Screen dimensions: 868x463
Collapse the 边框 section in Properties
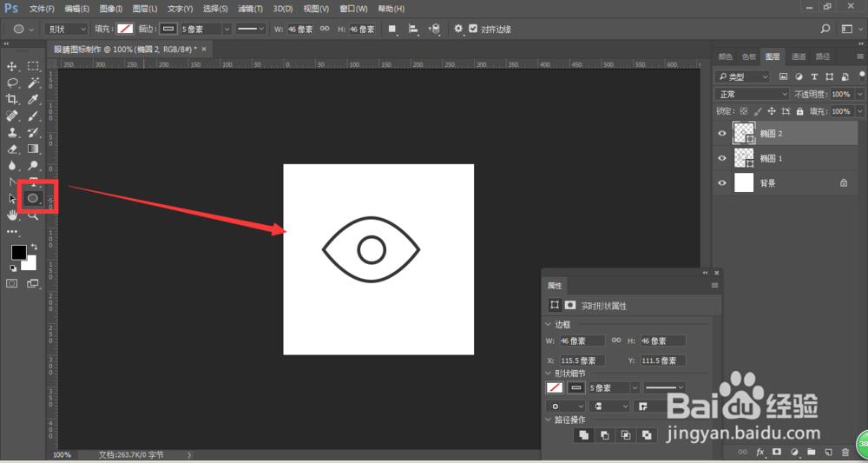pos(549,325)
